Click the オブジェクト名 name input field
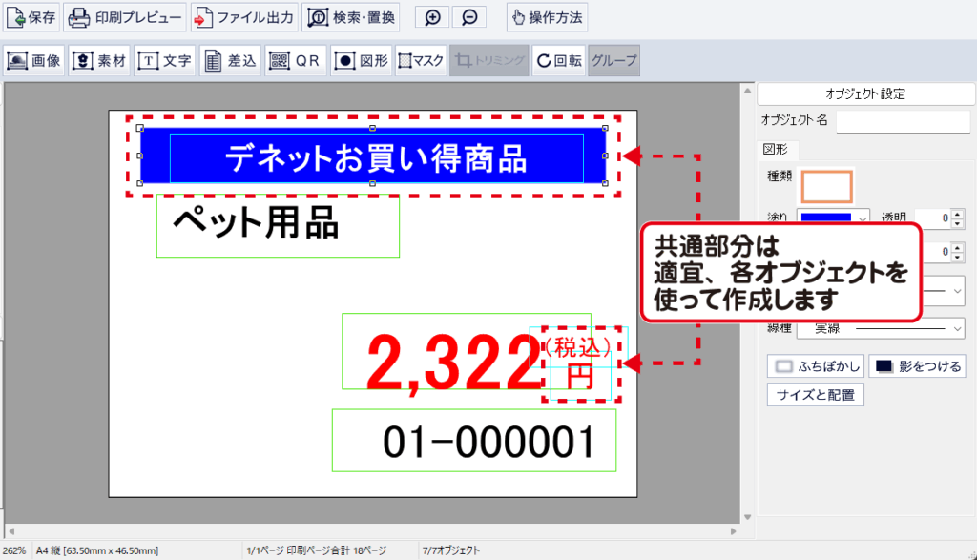This screenshot has height=560, width=977. (x=902, y=121)
